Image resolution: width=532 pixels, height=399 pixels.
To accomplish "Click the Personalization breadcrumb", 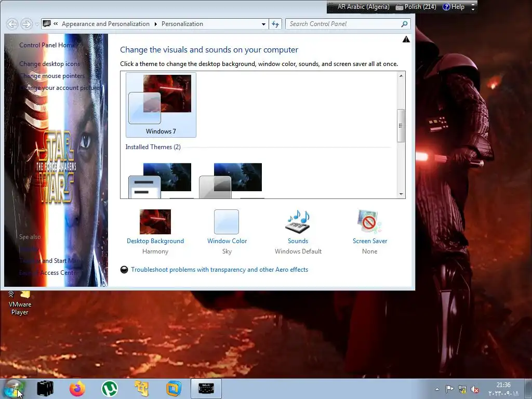I will (x=182, y=24).
